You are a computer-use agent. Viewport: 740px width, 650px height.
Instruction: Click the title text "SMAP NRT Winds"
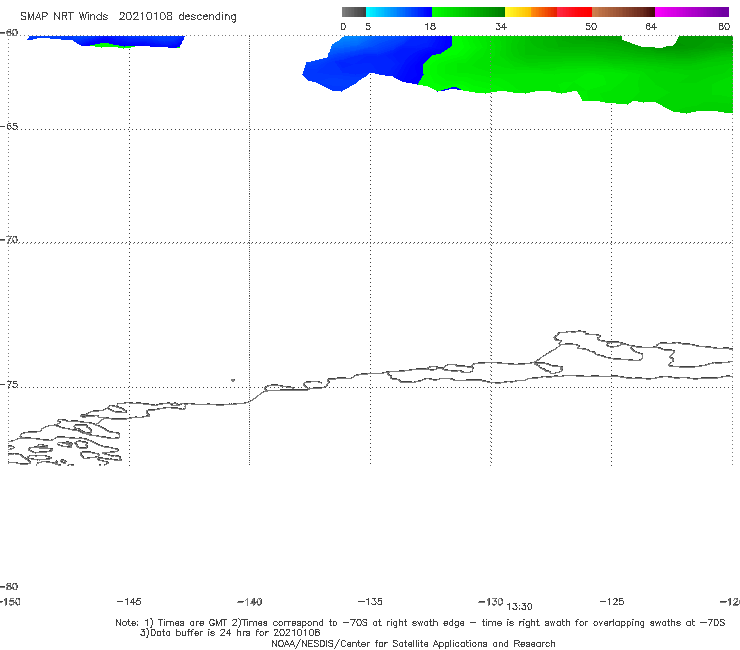pyautogui.click(x=64, y=16)
